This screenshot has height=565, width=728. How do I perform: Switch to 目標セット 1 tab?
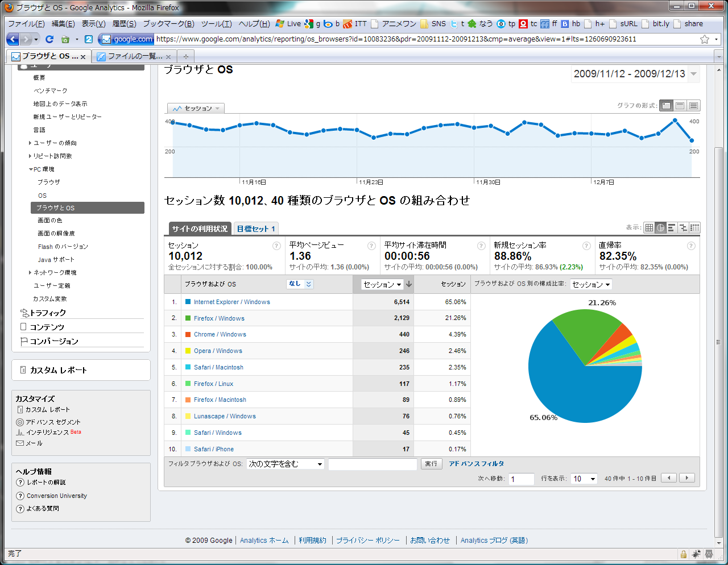point(256,229)
